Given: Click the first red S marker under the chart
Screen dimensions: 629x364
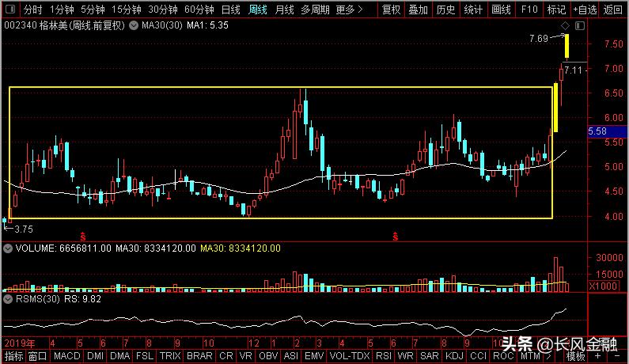Looking at the screenshot, I should point(82,237).
